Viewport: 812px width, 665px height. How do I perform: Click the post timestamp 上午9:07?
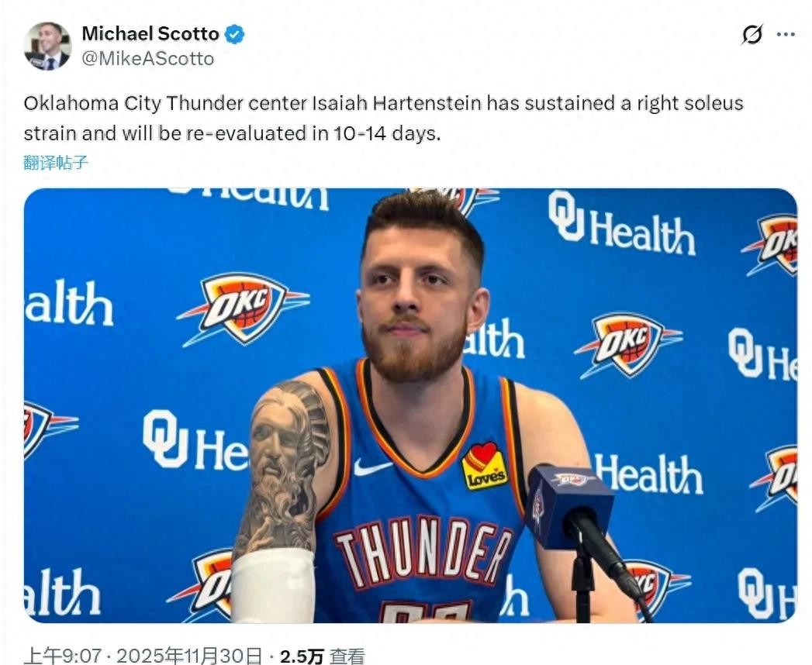click(x=61, y=656)
